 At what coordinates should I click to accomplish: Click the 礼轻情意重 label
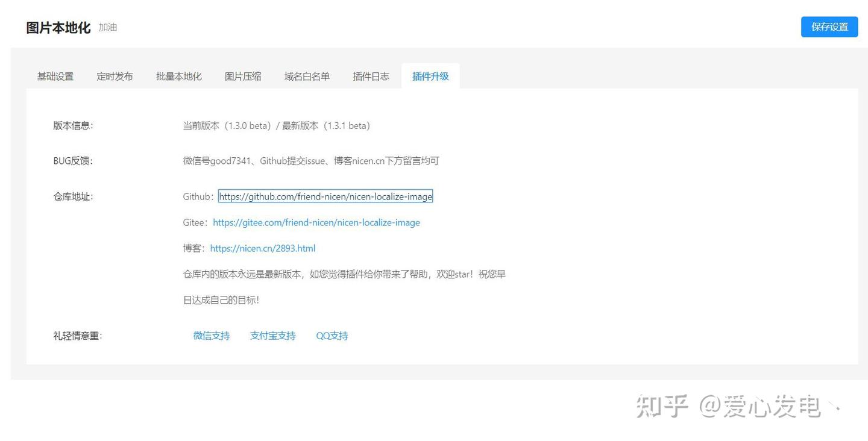(77, 336)
